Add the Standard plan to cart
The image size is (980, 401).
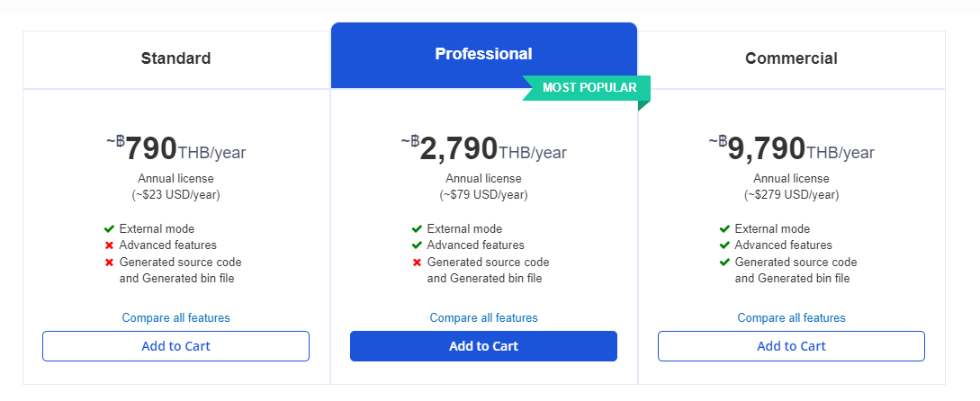click(x=175, y=346)
